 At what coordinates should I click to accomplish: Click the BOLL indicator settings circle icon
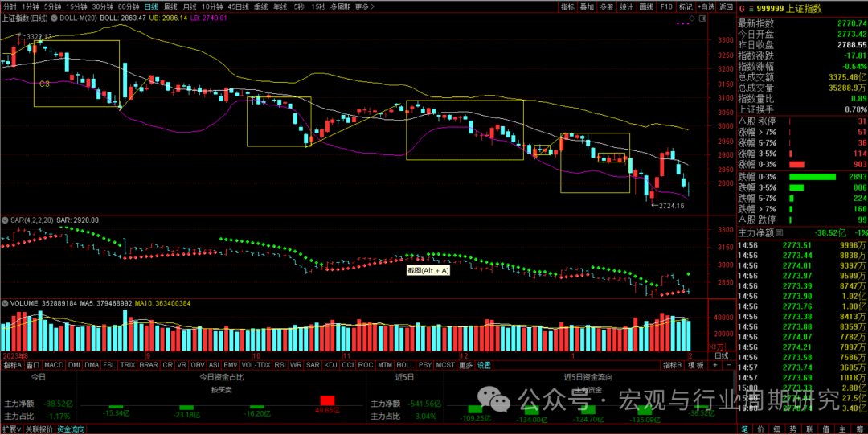tap(55, 18)
